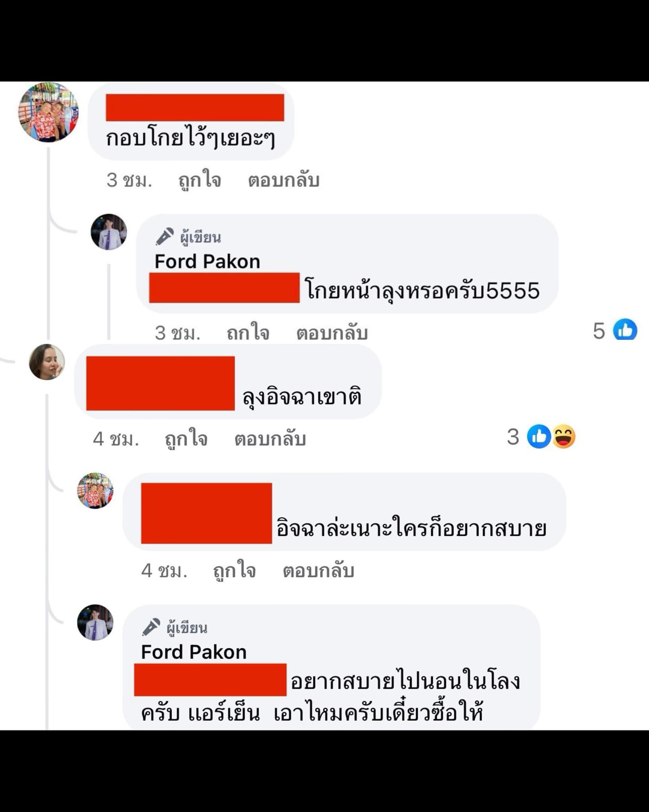This screenshot has width=649, height=812.
Task: Click the author microphone badge on last Ford Pakon comment
Action: [151, 627]
